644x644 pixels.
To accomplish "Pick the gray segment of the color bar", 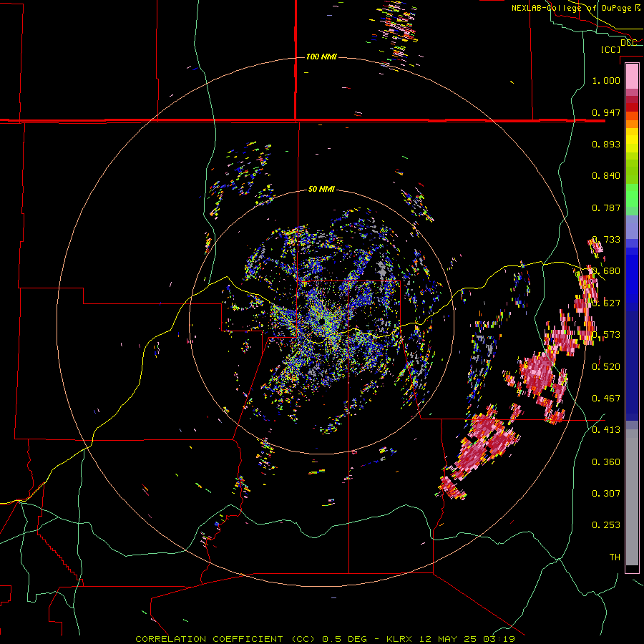I will coord(632,497).
